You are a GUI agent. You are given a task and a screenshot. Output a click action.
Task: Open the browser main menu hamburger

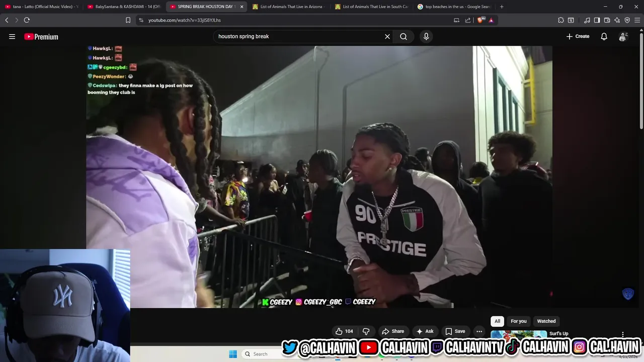pyautogui.click(x=637, y=20)
